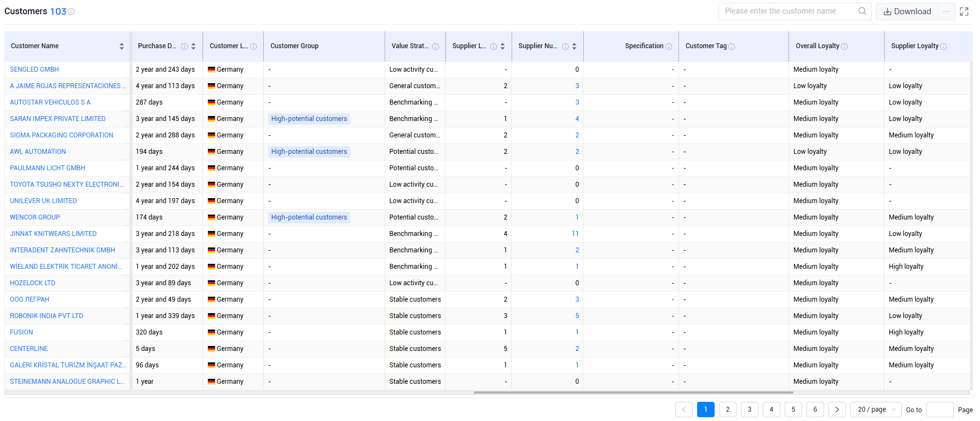Open AUTOSTAR VEHICULOS S A link

click(50, 102)
